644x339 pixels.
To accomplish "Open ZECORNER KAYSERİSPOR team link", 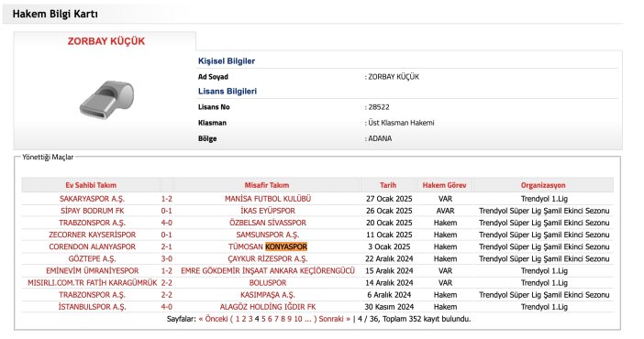I will 92,235.
